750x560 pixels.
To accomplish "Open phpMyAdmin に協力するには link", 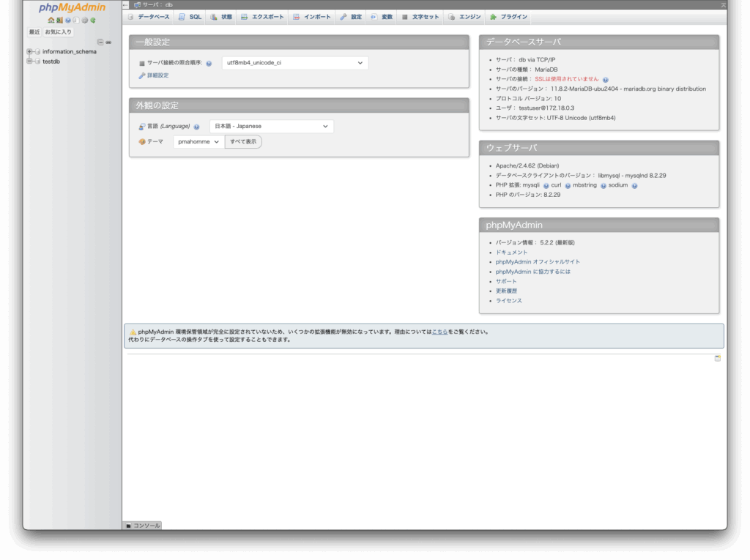I will click(533, 272).
